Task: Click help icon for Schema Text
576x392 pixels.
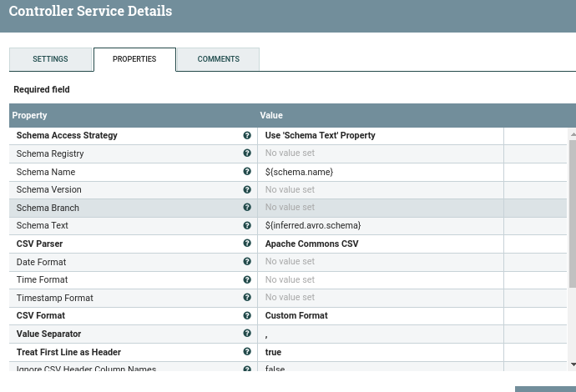Action: [x=247, y=225]
